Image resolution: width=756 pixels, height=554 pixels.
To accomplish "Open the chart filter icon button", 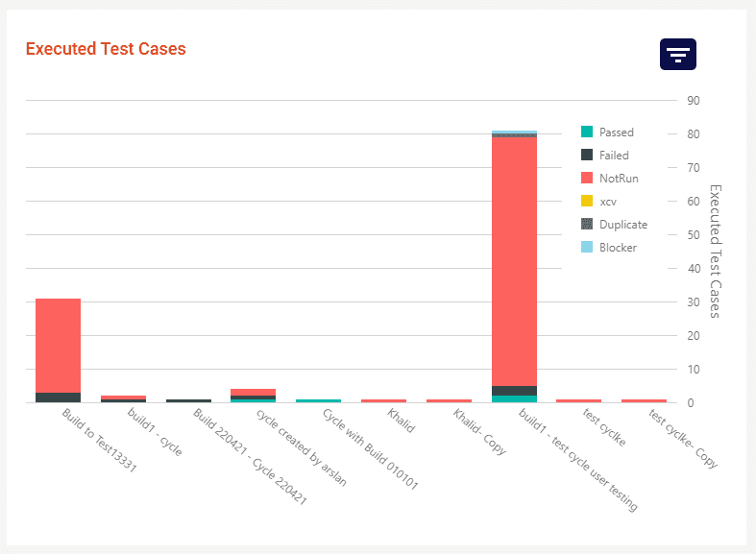I will (677, 54).
